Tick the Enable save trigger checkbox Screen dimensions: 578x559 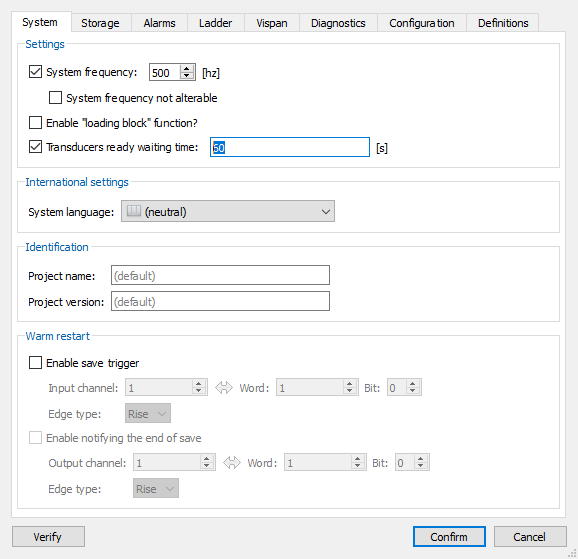point(35,362)
